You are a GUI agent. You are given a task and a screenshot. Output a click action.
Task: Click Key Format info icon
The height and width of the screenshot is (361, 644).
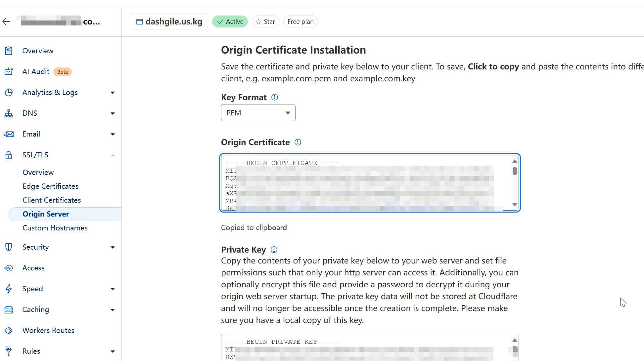(275, 97)
